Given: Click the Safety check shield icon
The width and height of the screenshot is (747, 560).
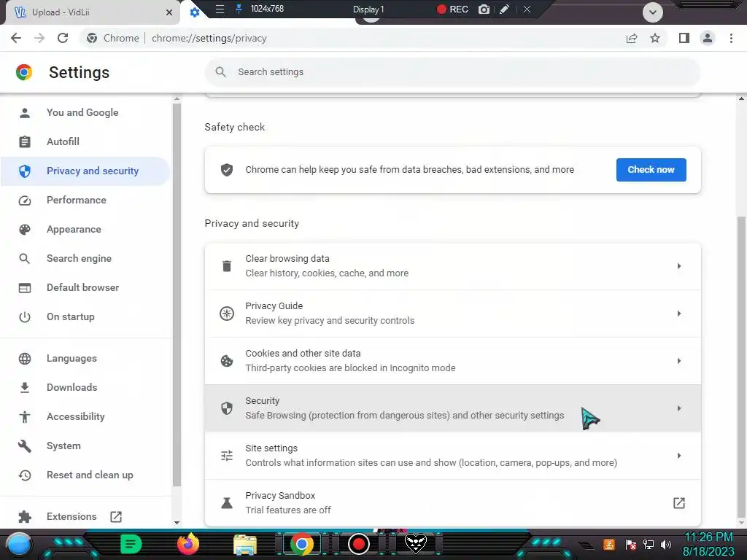Looking at the screenshot, I should tap(227, 170).
